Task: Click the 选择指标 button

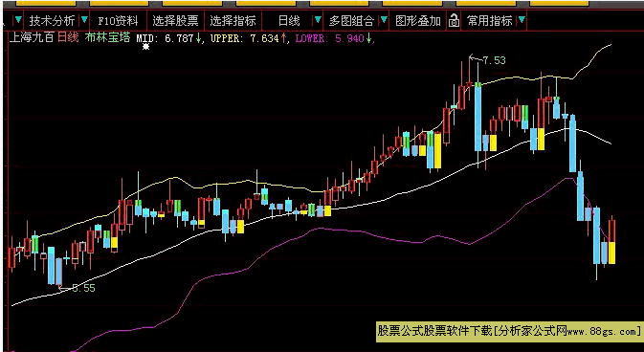Action: 233,20
